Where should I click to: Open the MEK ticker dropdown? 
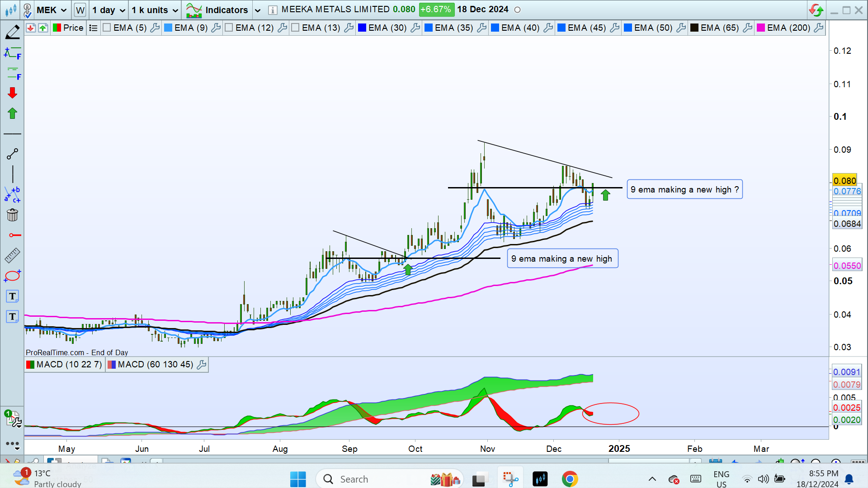[52, 10]
